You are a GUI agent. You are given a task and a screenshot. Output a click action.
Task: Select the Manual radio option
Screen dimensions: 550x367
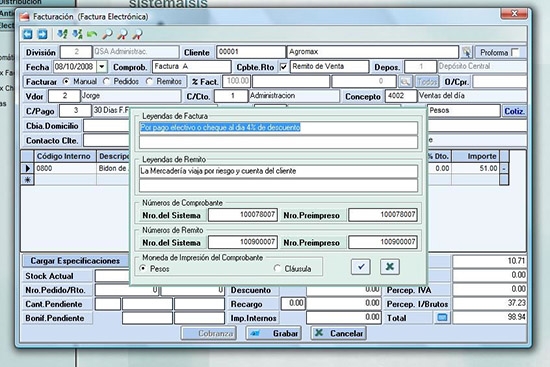pos(66,81)
